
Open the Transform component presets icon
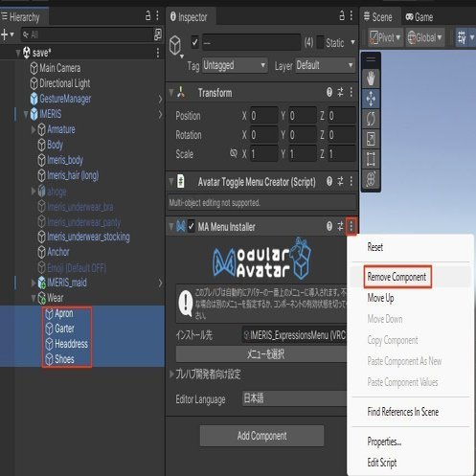pyautogui.click(x=341, y=93)
